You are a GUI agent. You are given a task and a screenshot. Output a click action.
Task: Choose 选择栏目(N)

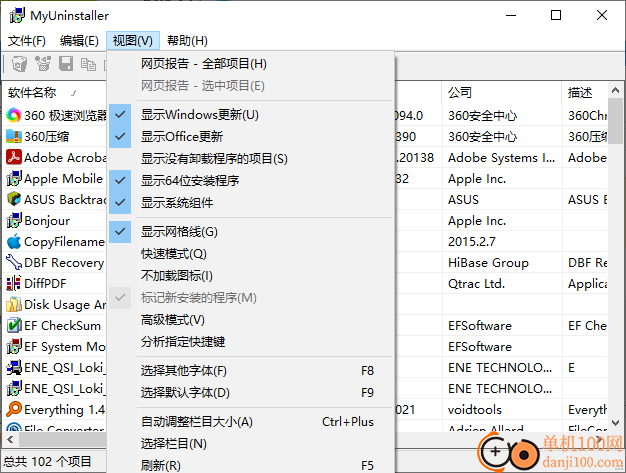click(x=251, y=444)
